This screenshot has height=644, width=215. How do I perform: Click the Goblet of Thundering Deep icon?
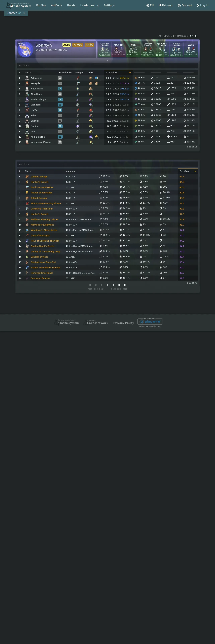coord(27,251)
